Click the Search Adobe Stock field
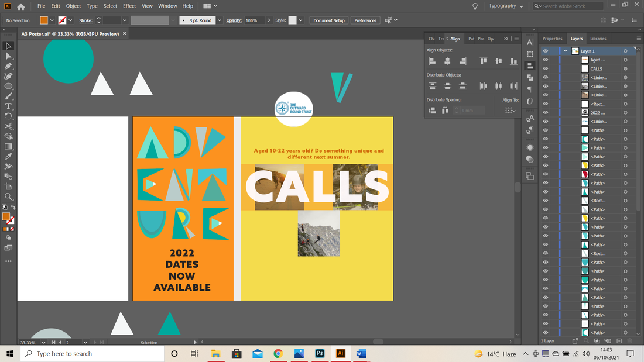644x362 pixels. (x=568, y=6)
